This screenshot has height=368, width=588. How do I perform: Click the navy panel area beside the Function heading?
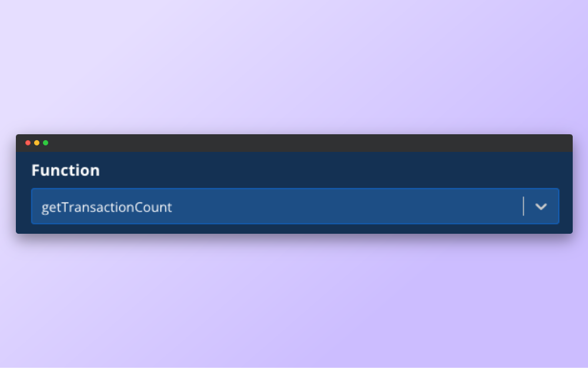(334, 170)
